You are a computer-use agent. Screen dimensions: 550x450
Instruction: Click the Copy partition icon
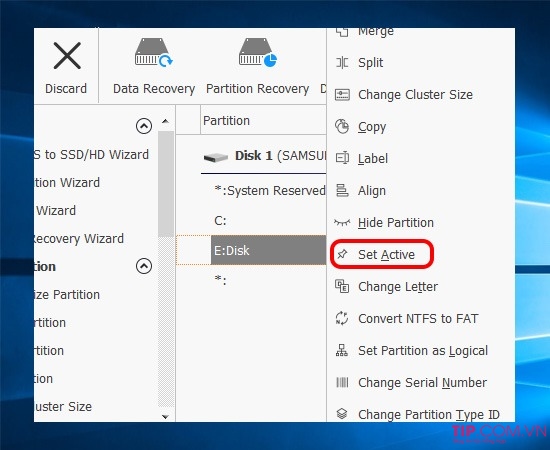[342, 127]
